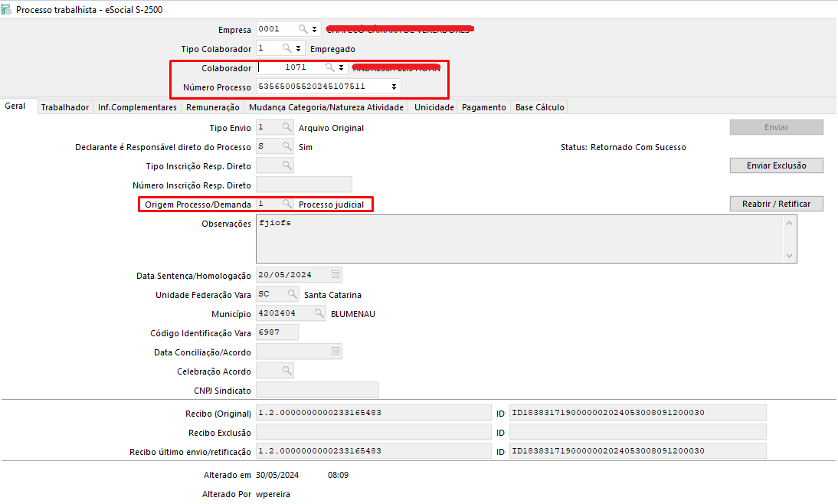Open the Data Conciliação/Acordo calendar icon
This screenshot has height=504, width=838.
point(335,351)
